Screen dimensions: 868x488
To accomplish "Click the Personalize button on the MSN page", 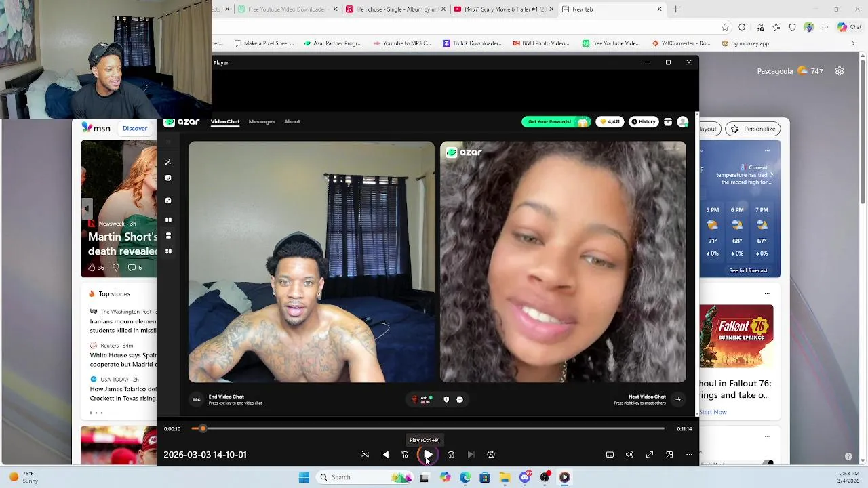I will (753, 129).
